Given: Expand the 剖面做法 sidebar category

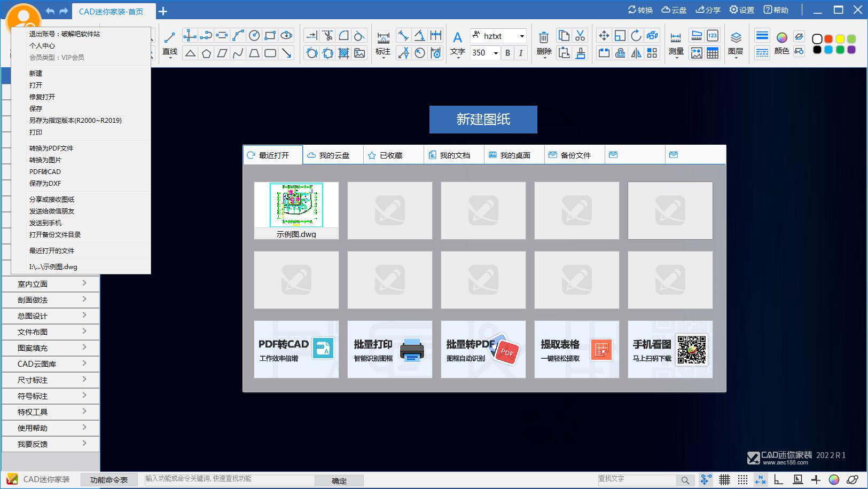Looking at the screenshot, I should (x=51, y=300).
